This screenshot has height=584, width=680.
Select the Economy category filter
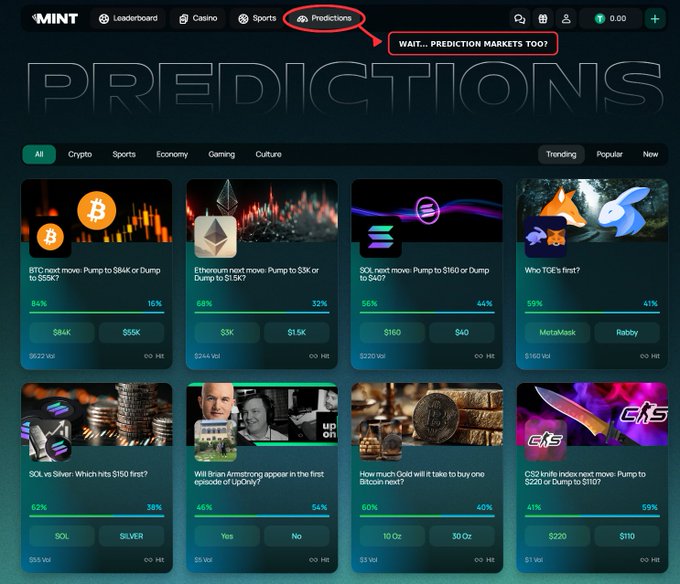pos(172,154)
